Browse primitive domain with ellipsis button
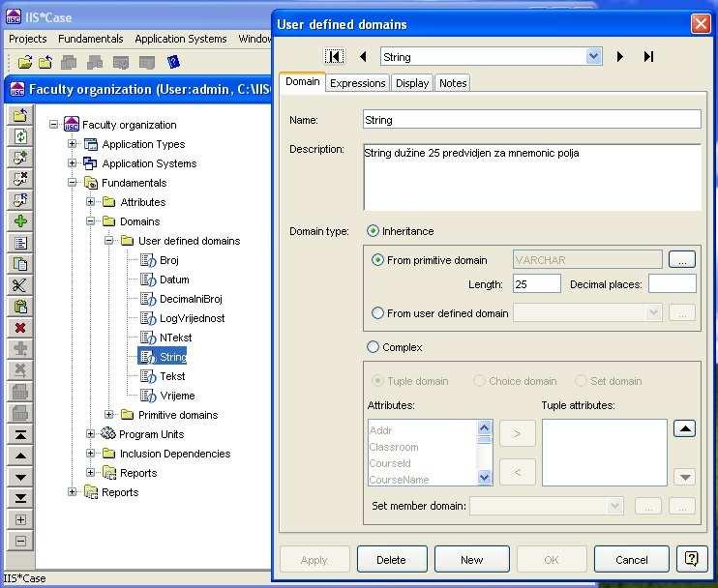Screen dimensions: 718x588 [x=682, y=260]
